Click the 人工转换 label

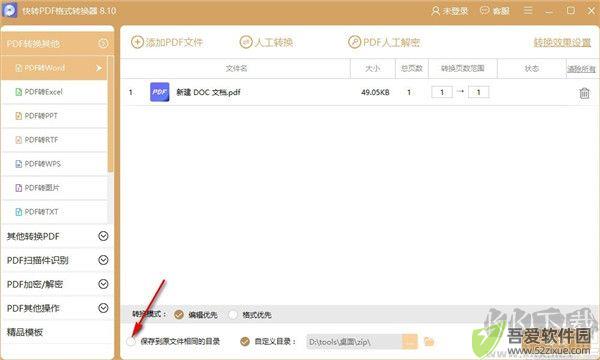(273, 42)
